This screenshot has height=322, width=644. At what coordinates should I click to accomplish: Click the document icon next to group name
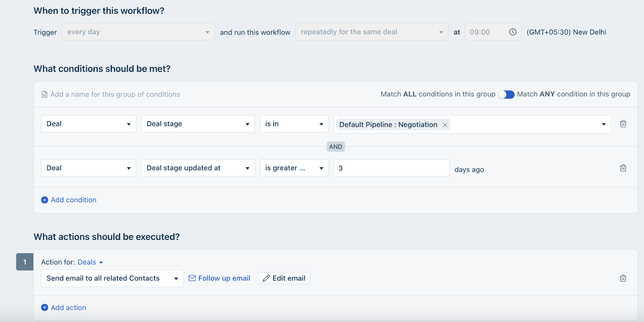click(x=45, y=94)
